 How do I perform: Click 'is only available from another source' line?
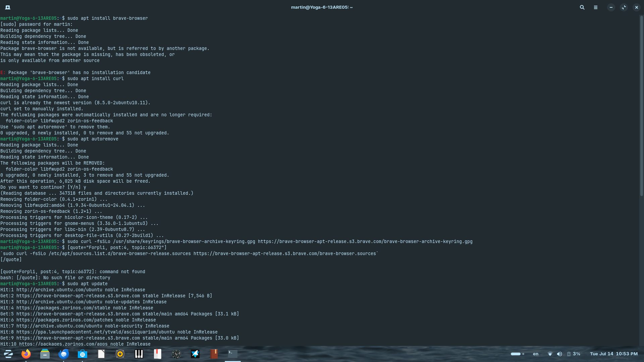click(50, 60)
